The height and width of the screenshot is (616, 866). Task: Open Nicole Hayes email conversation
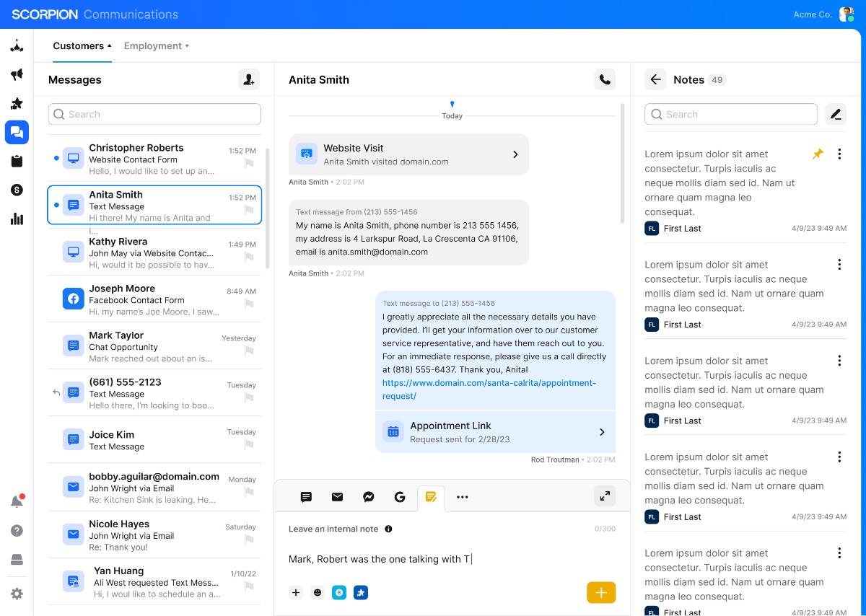[x=154, y=535]
